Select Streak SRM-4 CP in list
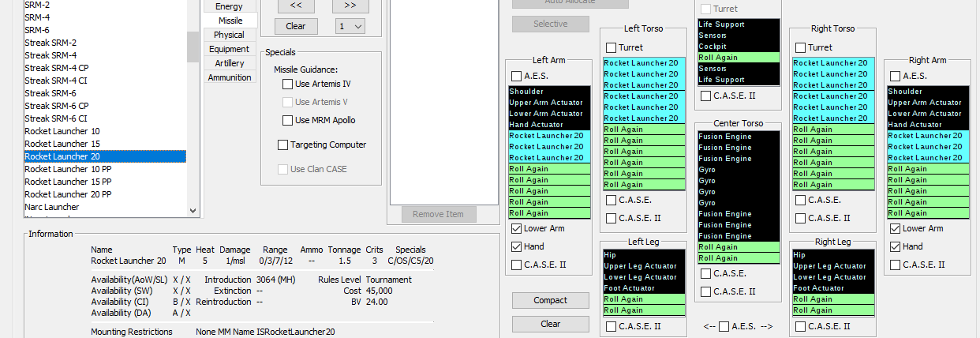980x338 pixels. point(105,68)
